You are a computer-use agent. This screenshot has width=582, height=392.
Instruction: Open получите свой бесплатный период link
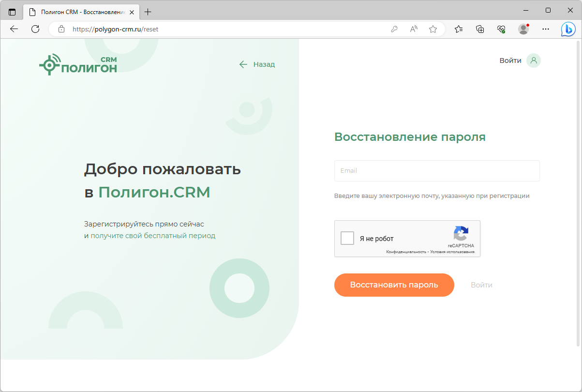[153, 236]
